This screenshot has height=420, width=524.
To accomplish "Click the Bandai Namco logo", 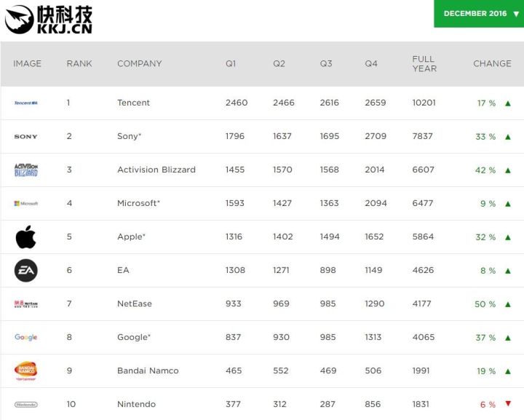I will pos(25,371).
